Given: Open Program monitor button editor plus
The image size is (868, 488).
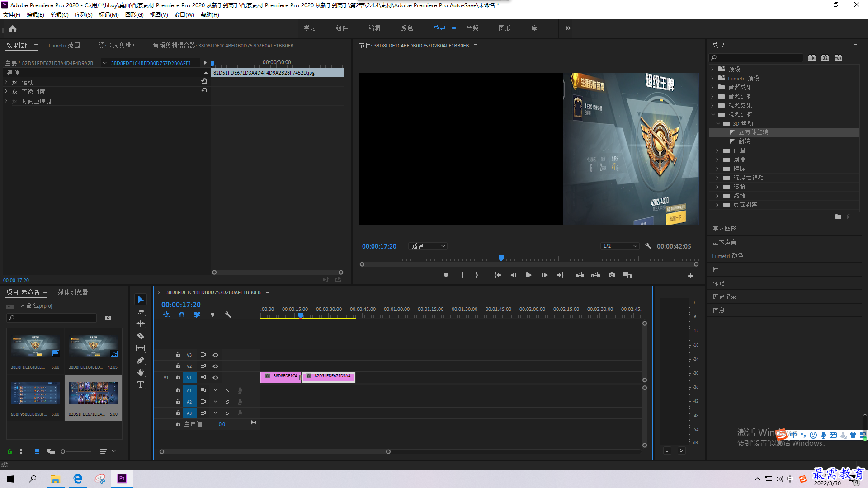Looking at the screenshot, I should click(x=690, y=276).
